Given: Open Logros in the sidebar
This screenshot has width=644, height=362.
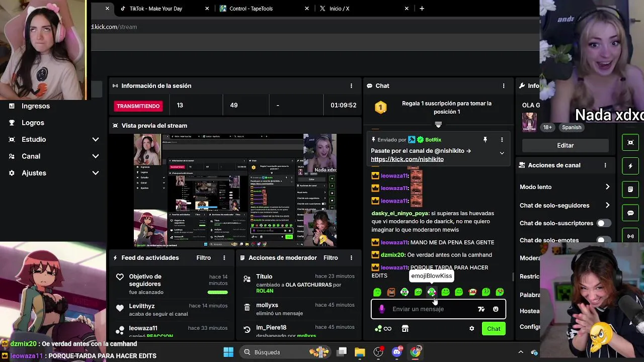Looking at the screenshot, I should pyautogui.click(x=33, y=123).
